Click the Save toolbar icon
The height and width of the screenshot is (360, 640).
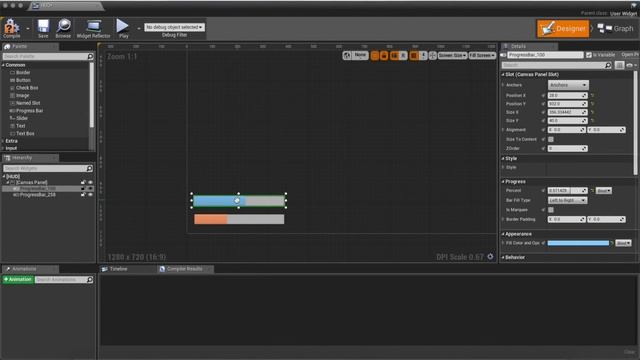coord(43,28)
